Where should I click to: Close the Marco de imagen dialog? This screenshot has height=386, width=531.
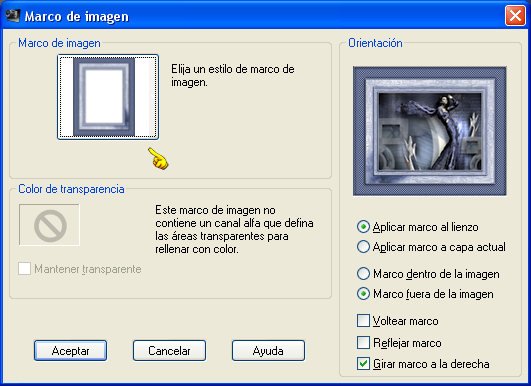(x=515, y=16)
